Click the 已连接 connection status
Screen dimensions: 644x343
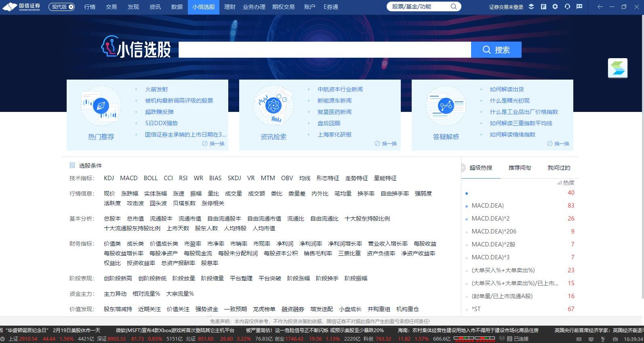point(521,339)
